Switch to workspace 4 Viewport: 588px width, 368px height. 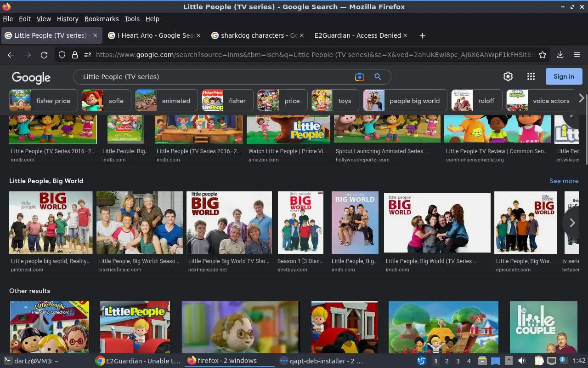[469, 361]
